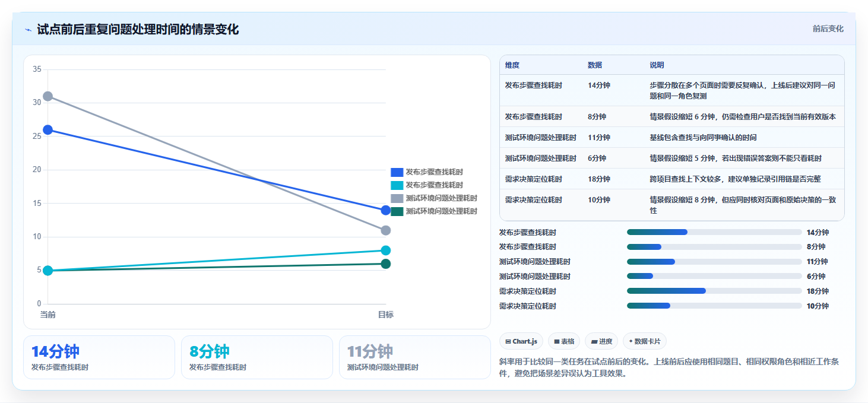
Task: Click the note starting 情景假设缩短 8 分钟
Action: point(743,205)
